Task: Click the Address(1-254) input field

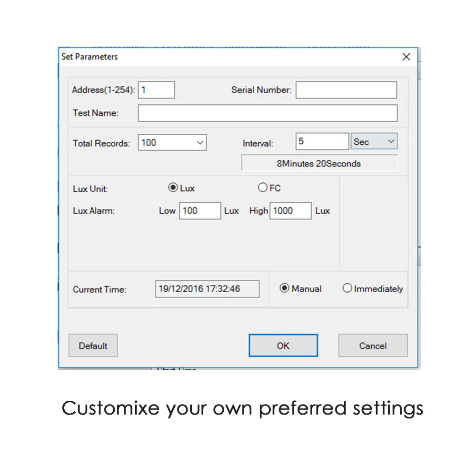Action: tap(156, 89)
